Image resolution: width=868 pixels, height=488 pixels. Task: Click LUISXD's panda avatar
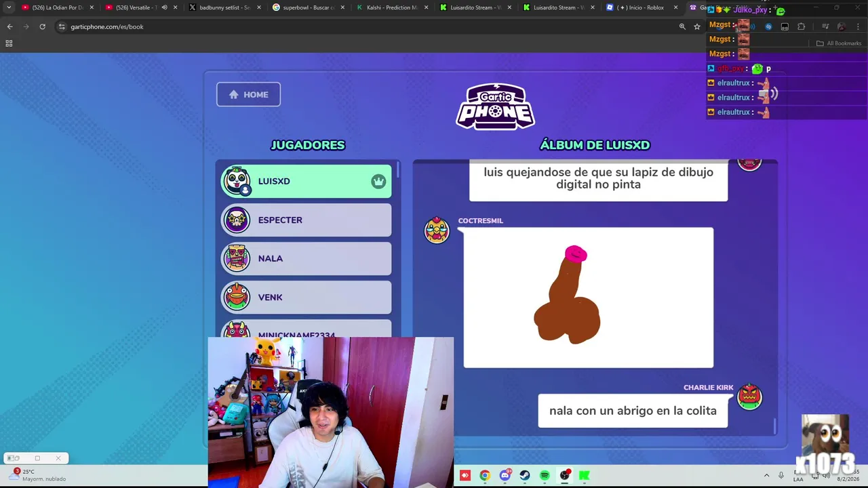click(237, 181)
